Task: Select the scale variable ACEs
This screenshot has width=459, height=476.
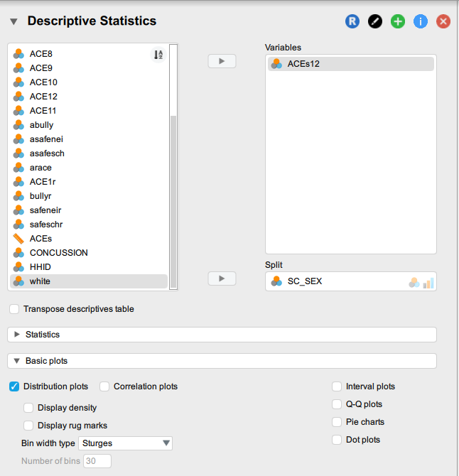Action: pos(89,239)
